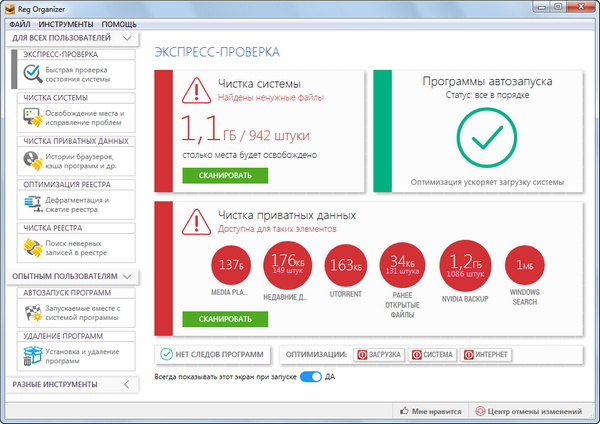
Task: Toggle the show screen at startup switch
Action: [311, 377]
